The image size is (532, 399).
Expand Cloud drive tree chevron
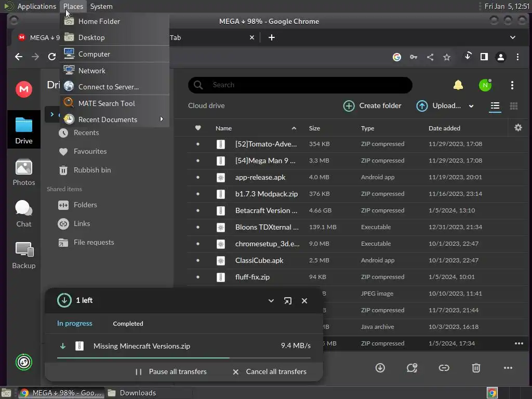(52, 114)
